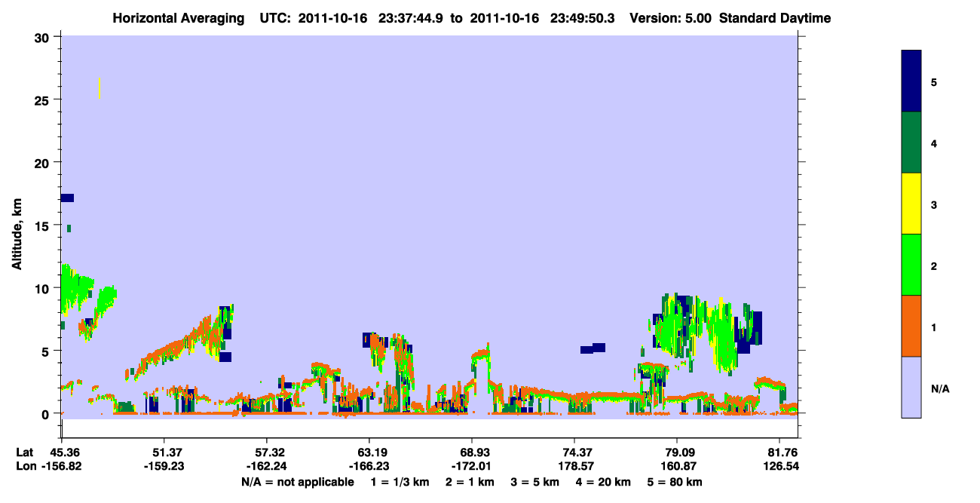Click the orange level 1 color swatch

pos(911,326)
